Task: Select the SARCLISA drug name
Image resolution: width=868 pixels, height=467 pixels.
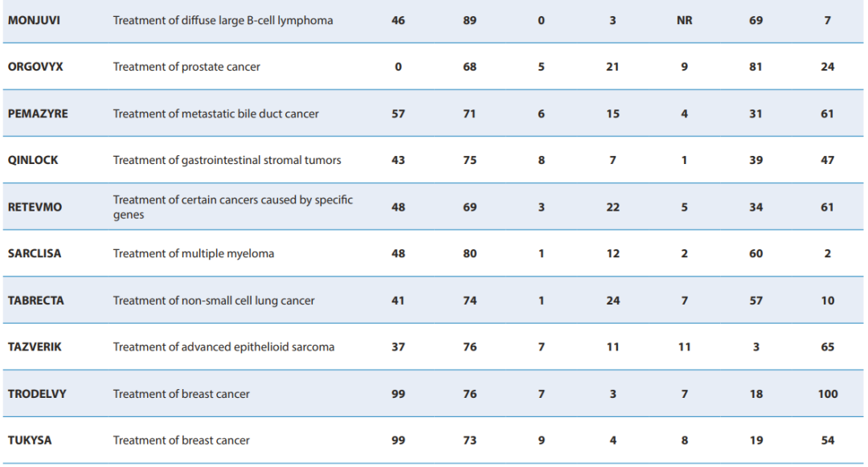Action: pyautogui.click(x=35, y=253)
